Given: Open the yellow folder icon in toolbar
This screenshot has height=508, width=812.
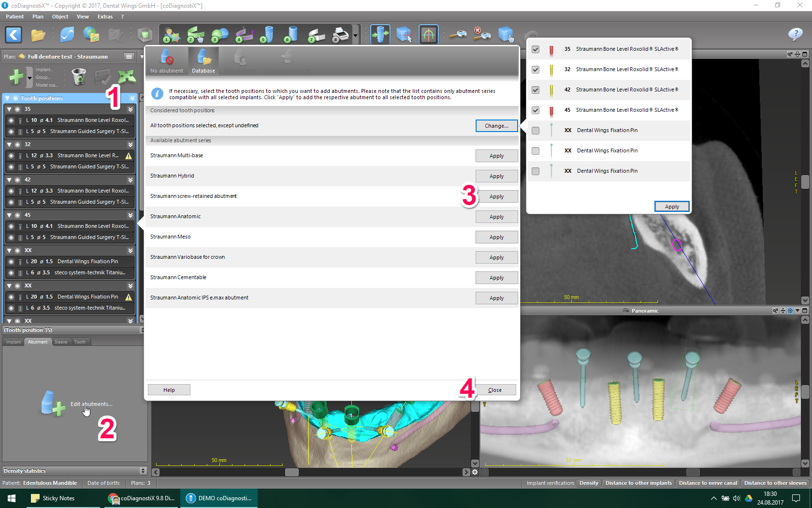Looking at the screenshot, I should click(38, 35).
